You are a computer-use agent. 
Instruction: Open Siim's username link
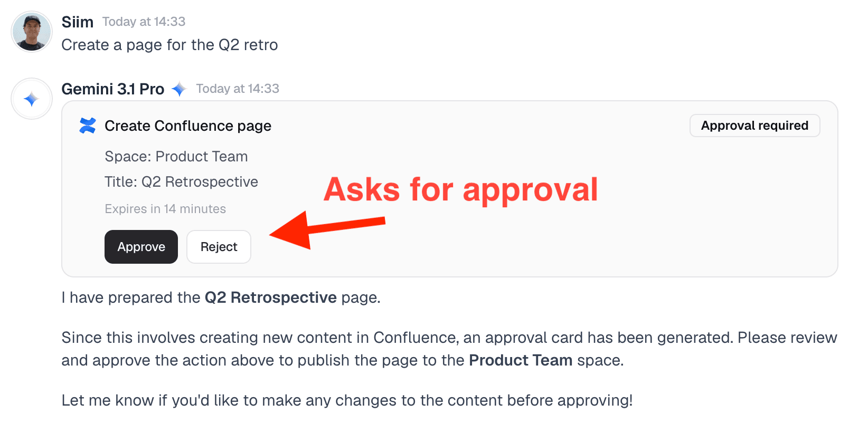[x=77, y=22]
